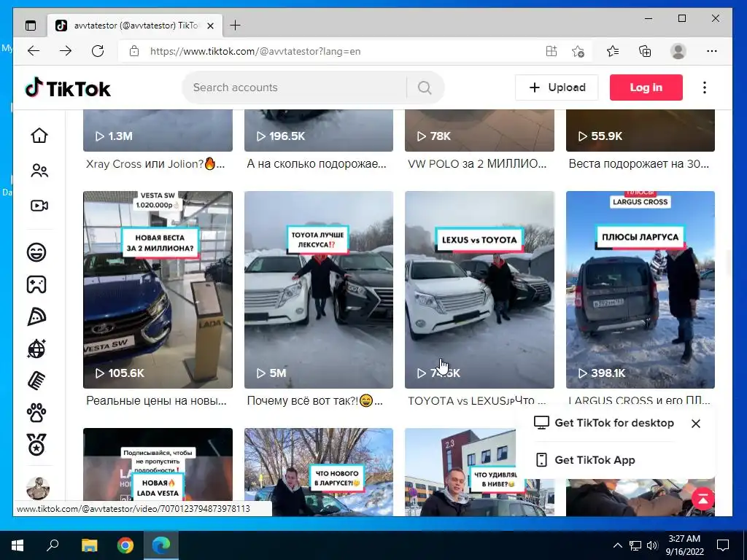Click the Log in button
747x560 pixels.
click(646, 87)
